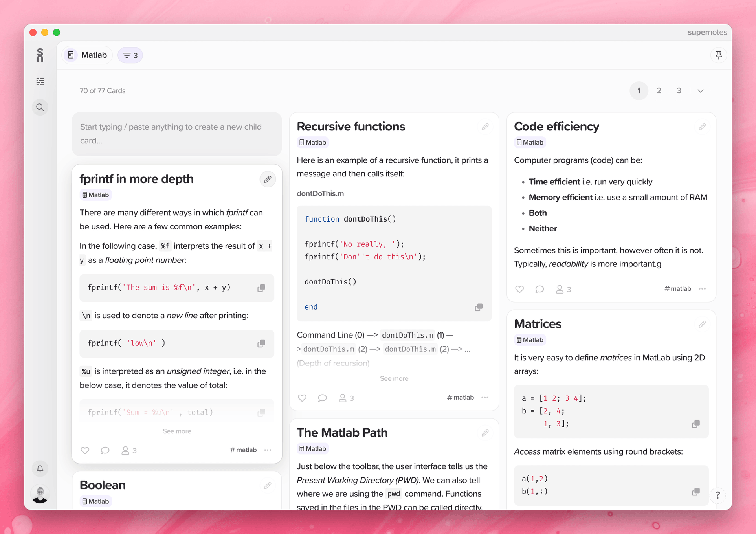The width and height of the screenshot is (756, 534).
Task: Open the filter chip showing 3 filters
Action: pyautogui.click(x=130, y=55)
